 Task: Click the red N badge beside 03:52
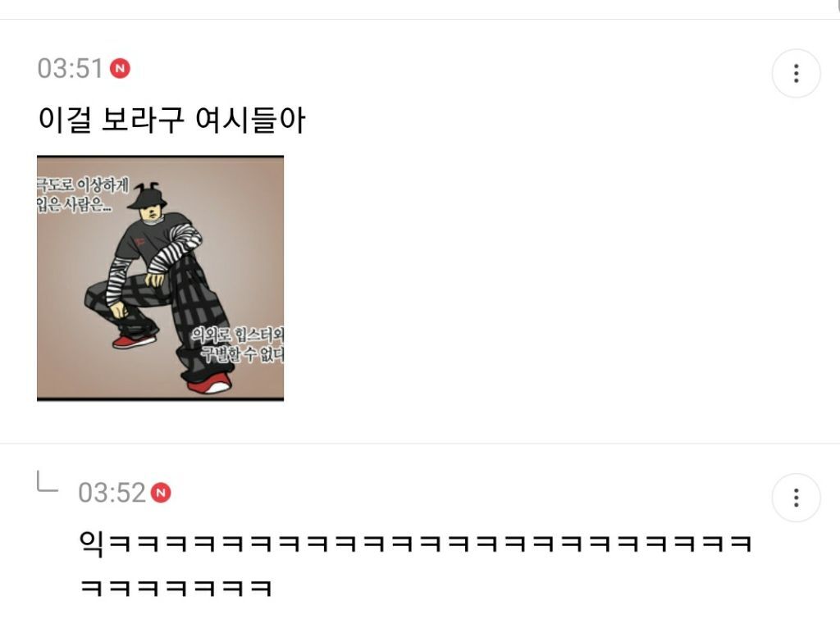click(161, 493)
